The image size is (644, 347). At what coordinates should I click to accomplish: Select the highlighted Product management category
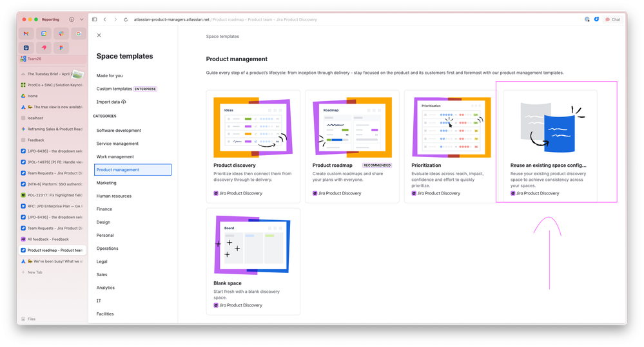click(x=133, y=170)
